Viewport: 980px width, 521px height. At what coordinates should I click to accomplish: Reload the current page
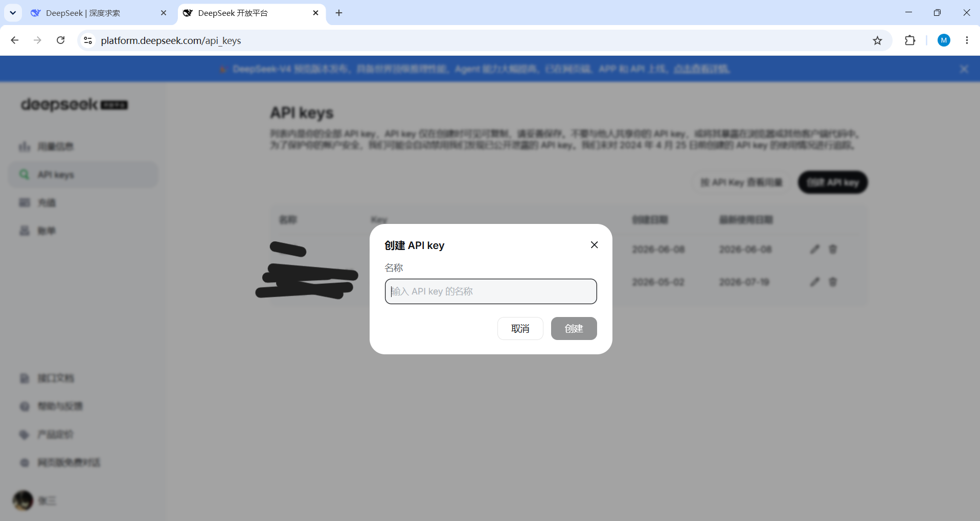coord(61,40)
